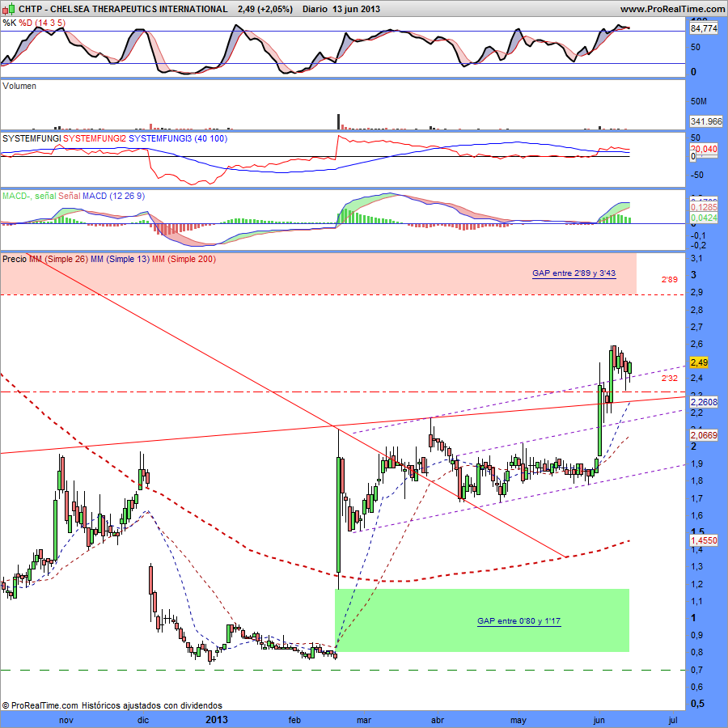
Task: Click the MM (Simple 26) moving average label
Action: click(x=58, y=259)
